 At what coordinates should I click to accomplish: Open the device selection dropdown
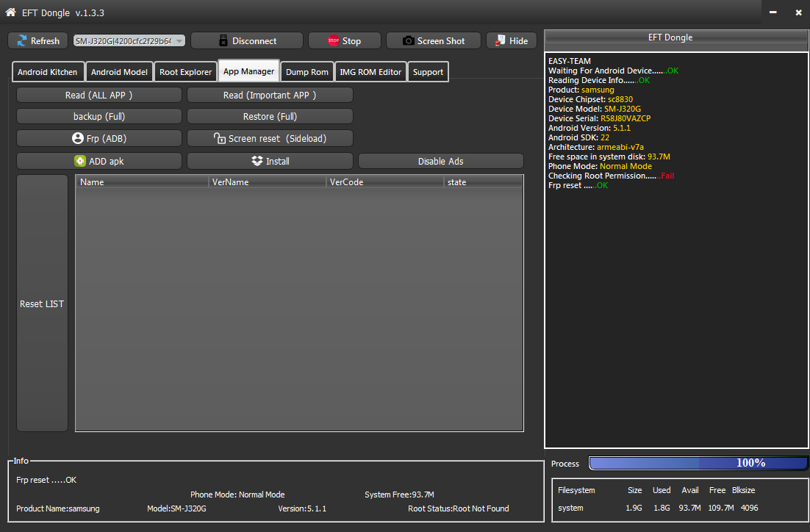pyautogui.click(x=129, y=41)
